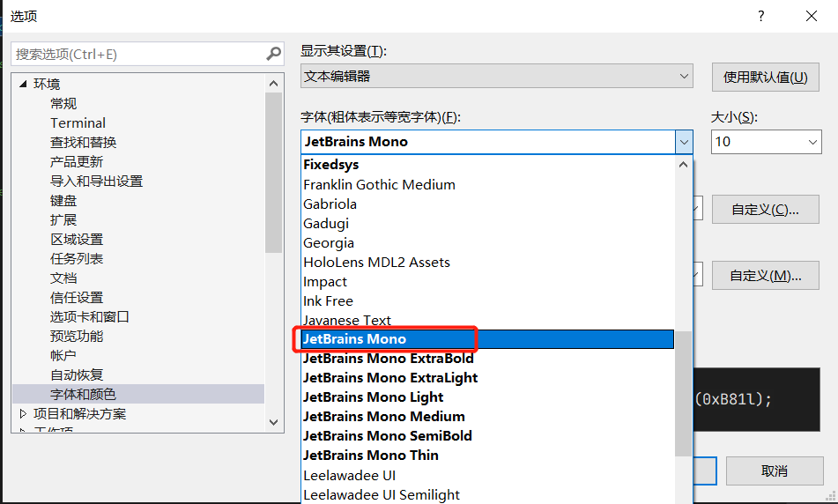The width and height of the screenshot is (838, 504).
Task: Open the 显示其设置 dropdown
Action: point(496,76)
